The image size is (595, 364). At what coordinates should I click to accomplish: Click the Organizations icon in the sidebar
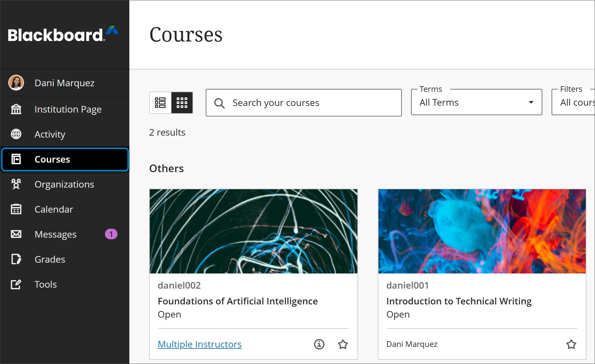pos(16,184)
